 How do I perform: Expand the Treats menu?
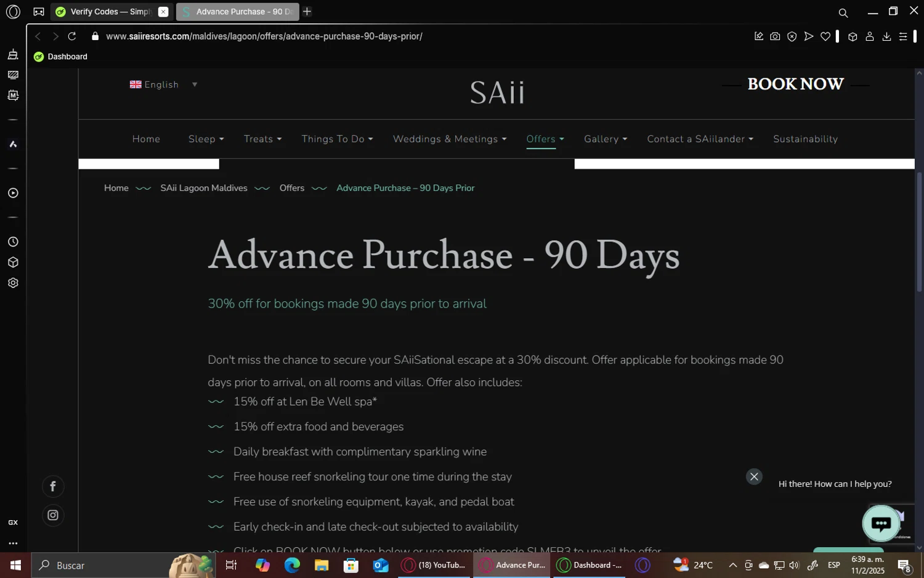pos(262,139)
